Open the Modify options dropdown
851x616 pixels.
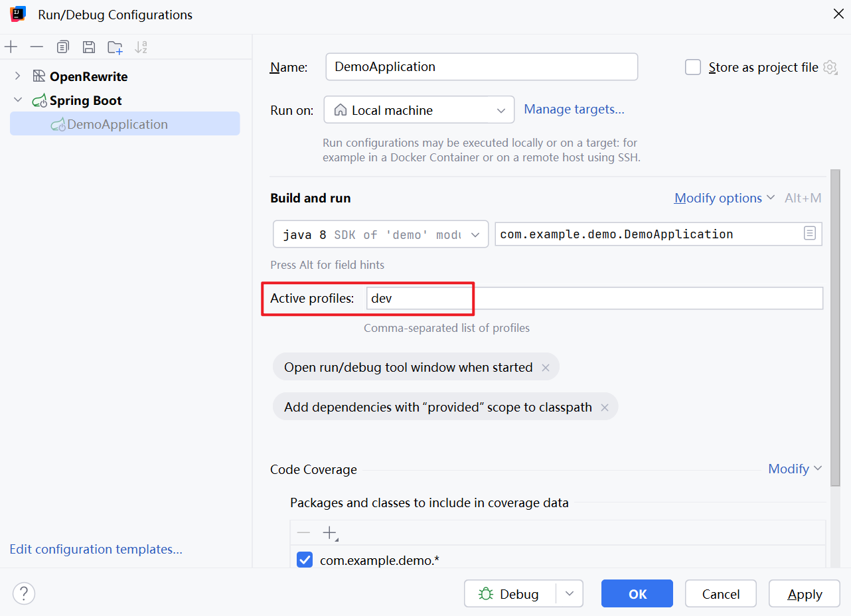click(725, 198)
